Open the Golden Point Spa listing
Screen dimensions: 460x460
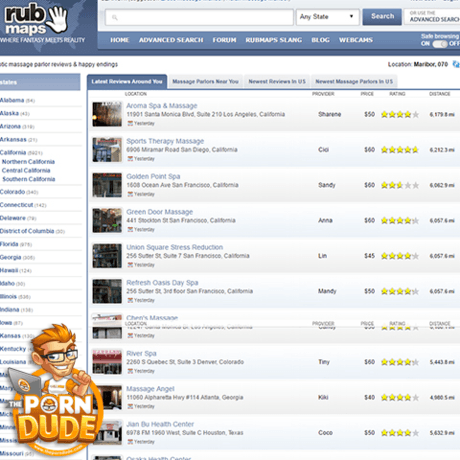pos(153,176)
